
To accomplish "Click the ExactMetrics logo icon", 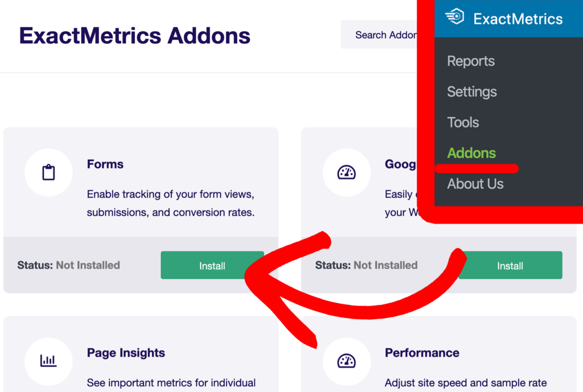I will pos(454,18).
